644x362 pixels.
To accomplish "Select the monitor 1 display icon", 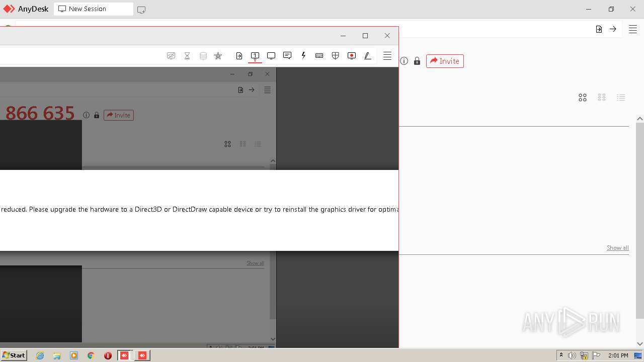I will click(255, 56).
